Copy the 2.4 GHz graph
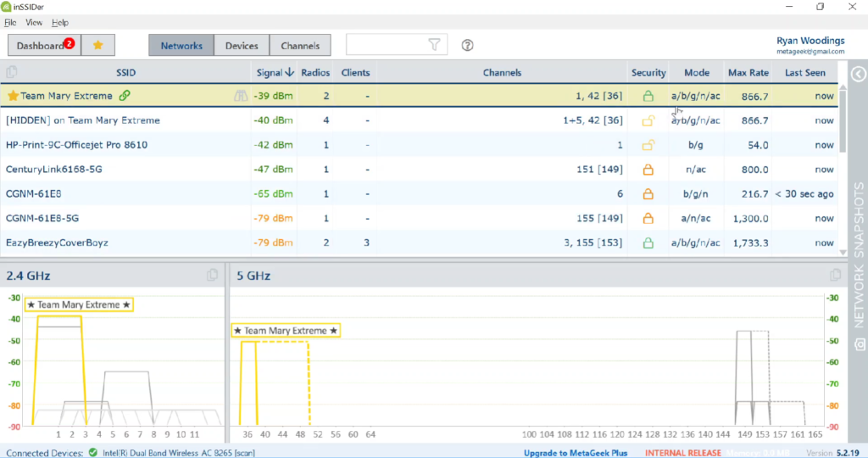Screen dimensions: 868x458 point(212,276)
